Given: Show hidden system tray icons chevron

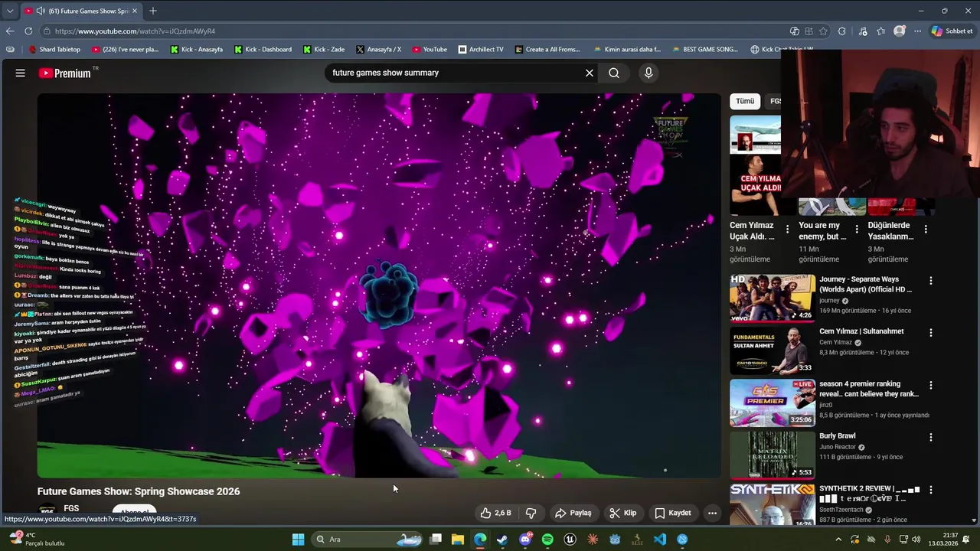Looking at the screenshot, I should [838, 540].
